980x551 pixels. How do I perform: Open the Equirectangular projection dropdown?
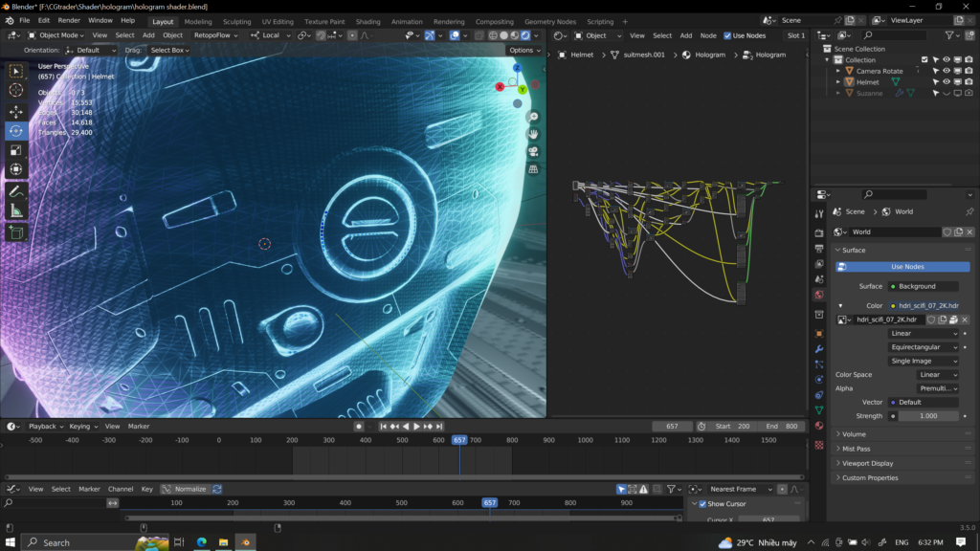click(923, 347)
